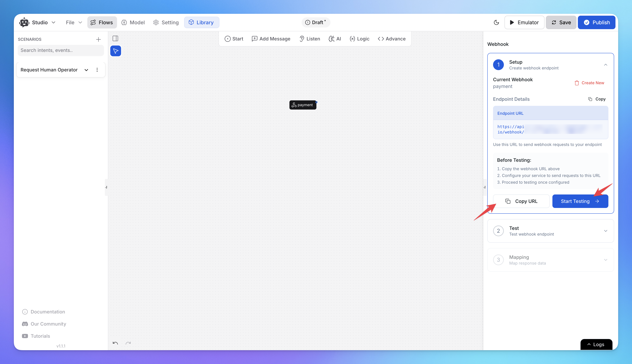Click the trash icon beside Create New
632x364 pixels.
577,83
